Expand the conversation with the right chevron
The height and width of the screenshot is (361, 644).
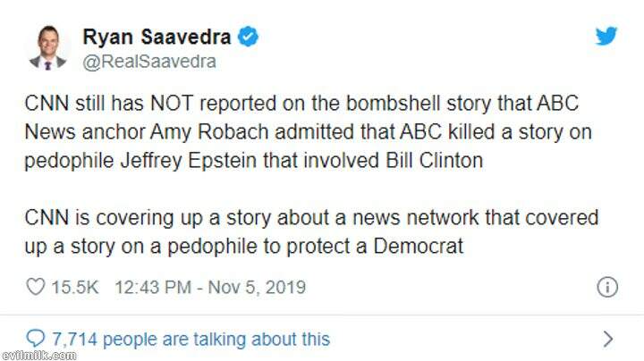[607, 339]
